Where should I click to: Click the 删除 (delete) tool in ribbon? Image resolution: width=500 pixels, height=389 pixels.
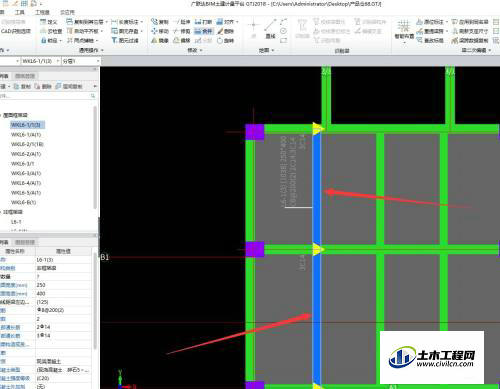[x=225, y=31]
